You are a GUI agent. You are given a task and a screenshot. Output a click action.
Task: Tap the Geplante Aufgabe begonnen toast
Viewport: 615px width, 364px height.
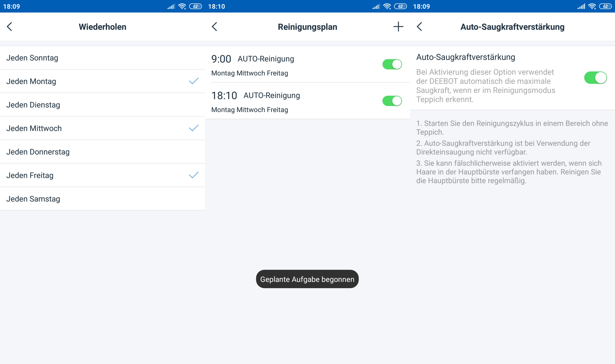[x=307, y=279]
